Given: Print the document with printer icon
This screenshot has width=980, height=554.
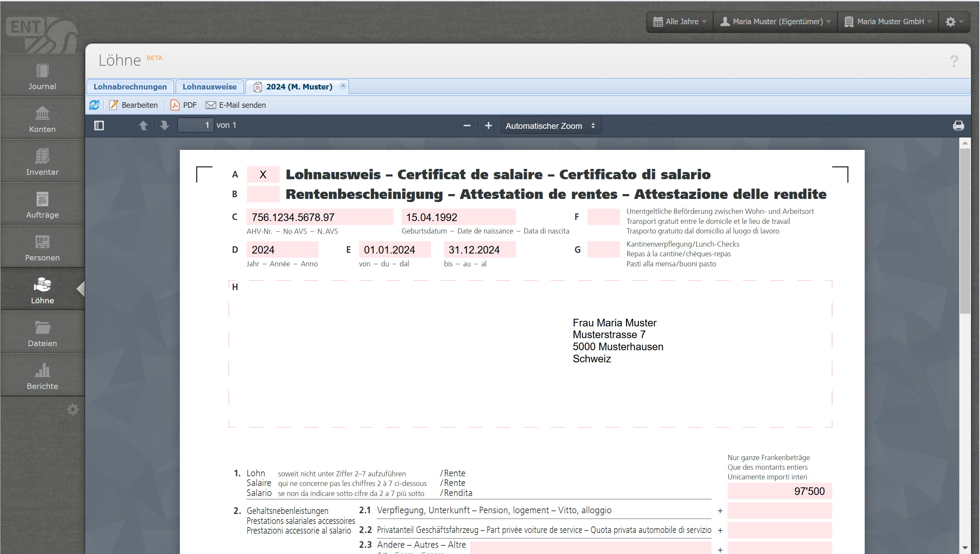Looking at the screenshot, I should coord(958,126).
